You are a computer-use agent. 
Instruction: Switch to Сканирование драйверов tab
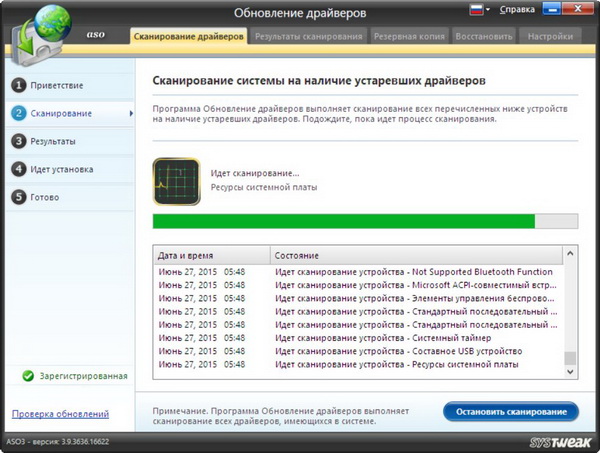pyautogui.click(x=189, y=36)
